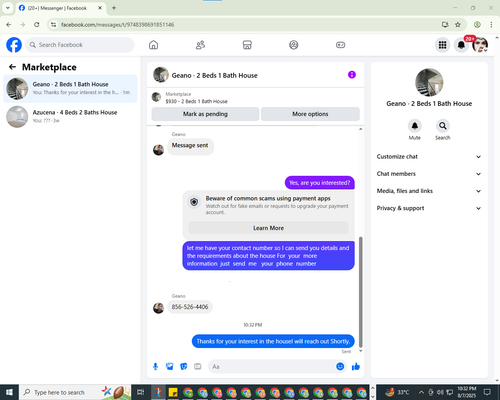The width and height of the screenshot is (500, 400).
Task: Click the chat messages scrollbar
Action: [360, 292]
